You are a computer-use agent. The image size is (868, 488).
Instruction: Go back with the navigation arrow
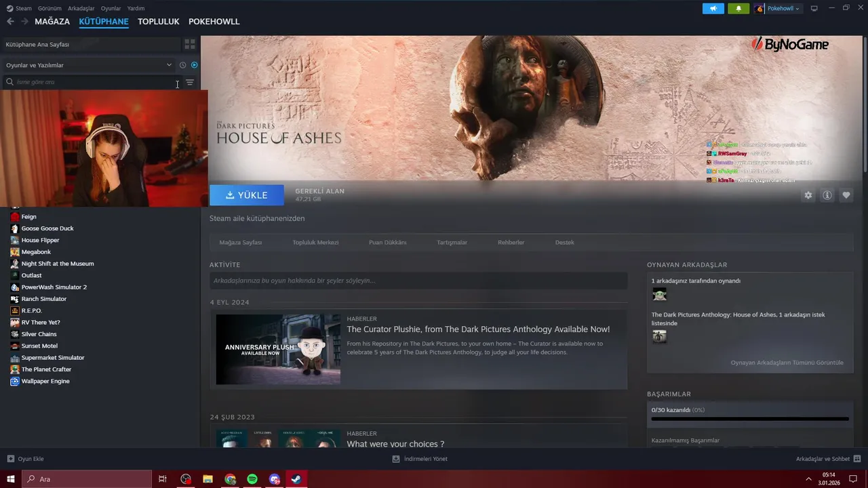point(10,22)
